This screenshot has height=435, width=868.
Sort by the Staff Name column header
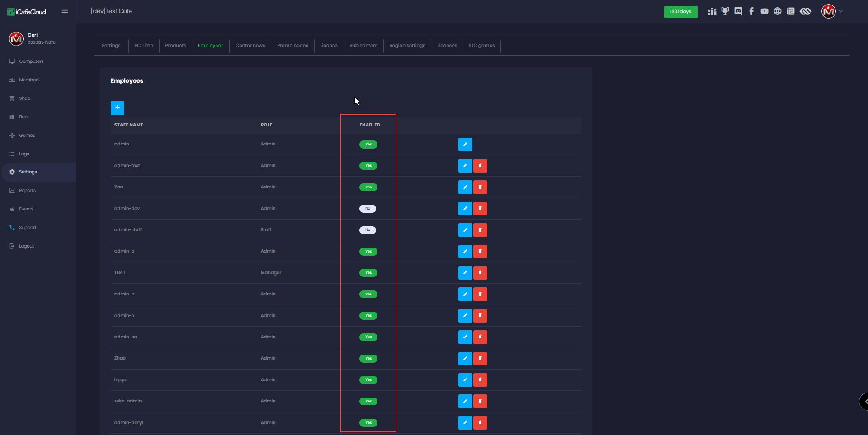click(129, 125)
